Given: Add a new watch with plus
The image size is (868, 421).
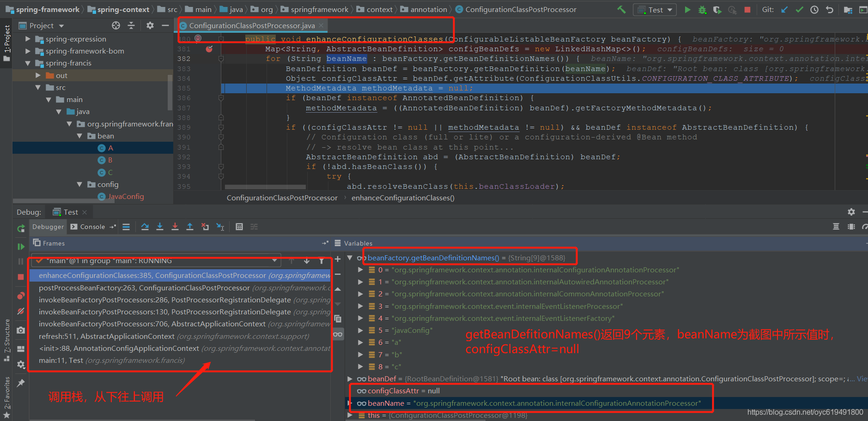Looking at the screenshot, I should [338, 259].
